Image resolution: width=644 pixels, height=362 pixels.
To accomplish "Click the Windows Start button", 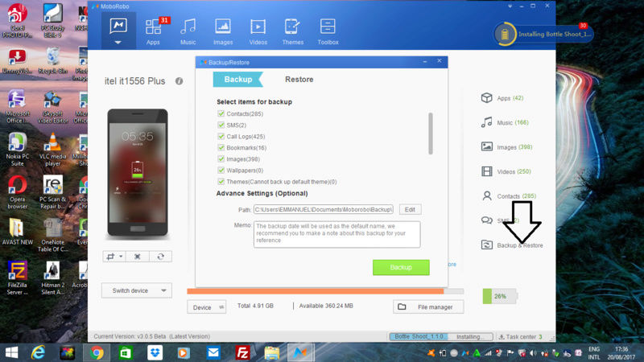I will [x=11, y=352].
